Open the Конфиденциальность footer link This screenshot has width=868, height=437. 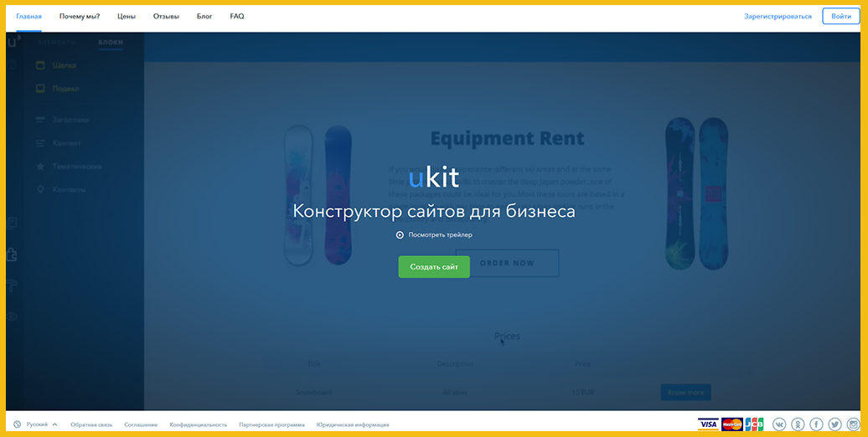(x=199, y=424)
